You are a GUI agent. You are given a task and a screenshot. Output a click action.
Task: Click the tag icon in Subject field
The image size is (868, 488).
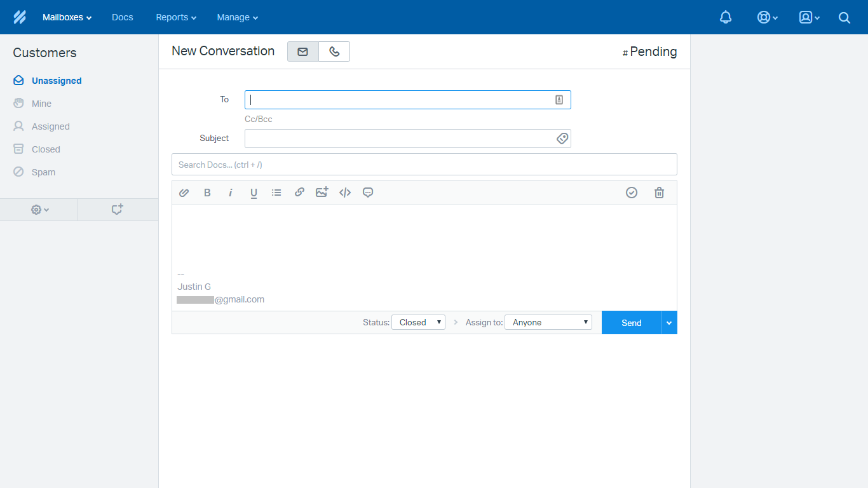562,139
